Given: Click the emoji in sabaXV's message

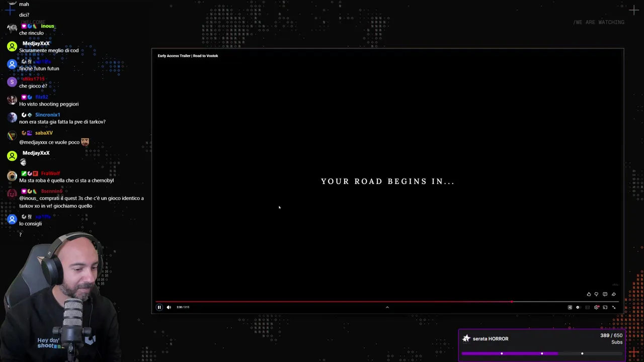Looking at the screenshot, I should pyautogui.click(x=85, y=142).
